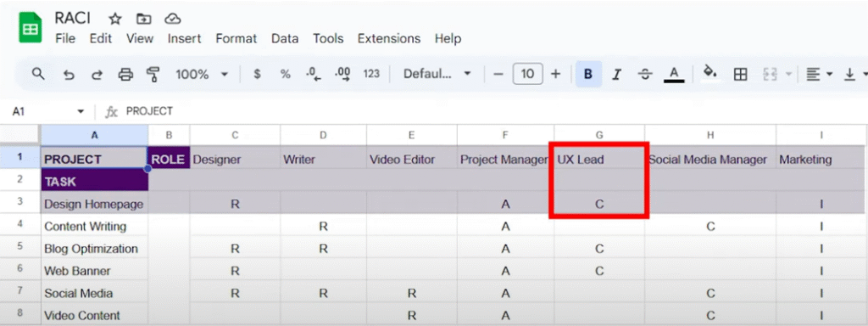This screenshot has height=326, width=868.
Task: Open the horizontal align dropdown
Action: click(820, 75)
